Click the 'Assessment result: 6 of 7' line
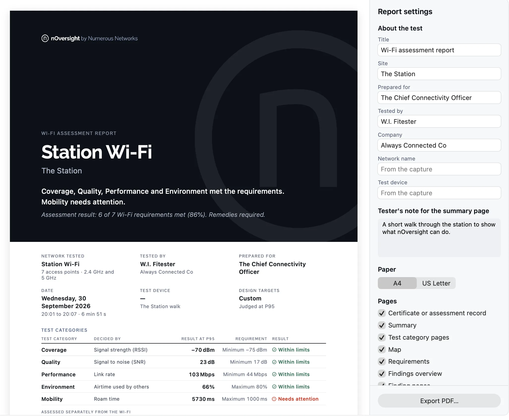This screenshot has height=420, width=509. 153,215
